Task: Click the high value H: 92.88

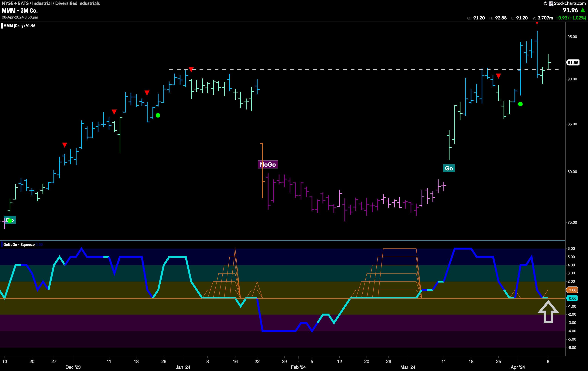Action: coord(498,18)
